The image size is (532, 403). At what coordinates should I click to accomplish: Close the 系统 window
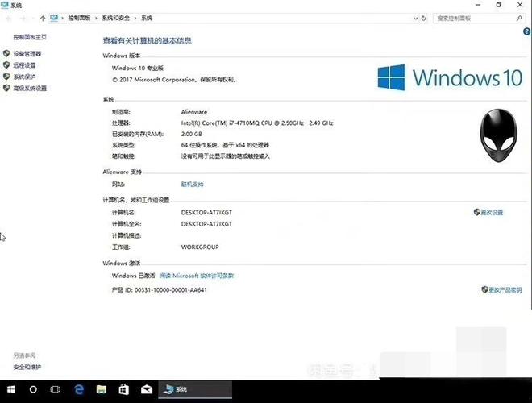[520, 5]
